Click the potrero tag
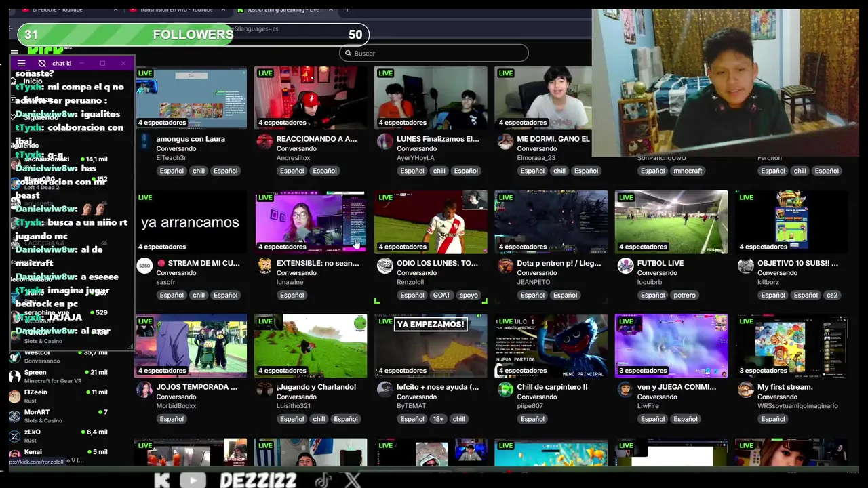868x488 pixels. 685,295
